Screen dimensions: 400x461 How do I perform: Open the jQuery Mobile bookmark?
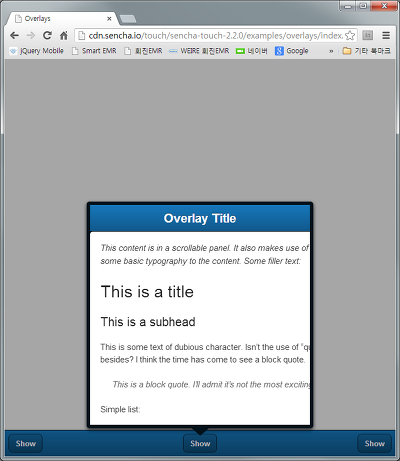click(37, 51)
